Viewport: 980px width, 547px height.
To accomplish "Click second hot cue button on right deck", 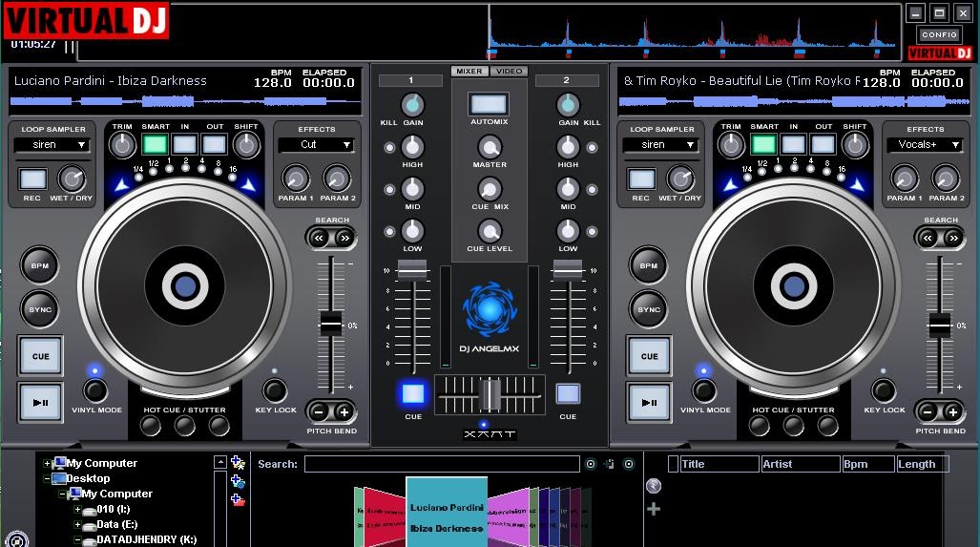I will (793, 427).
